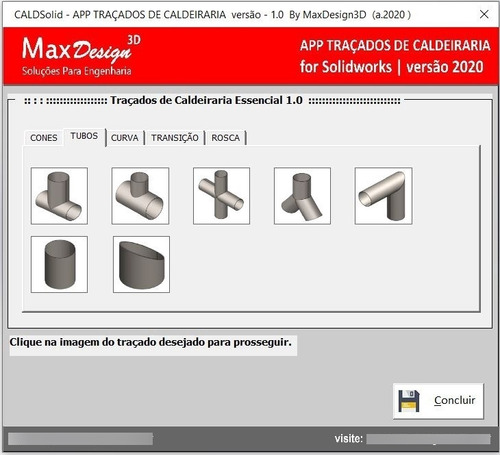Switch to the TUBOS tab

84,136
